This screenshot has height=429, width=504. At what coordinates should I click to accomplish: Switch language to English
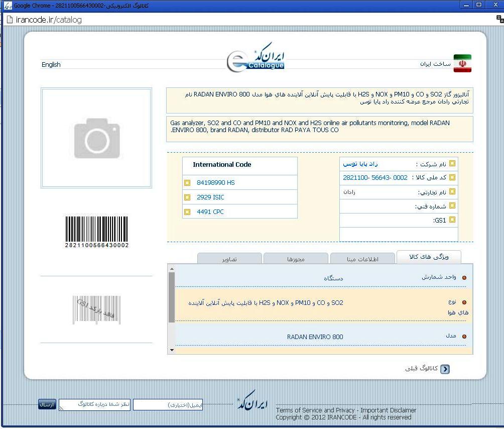coord(51,64)
